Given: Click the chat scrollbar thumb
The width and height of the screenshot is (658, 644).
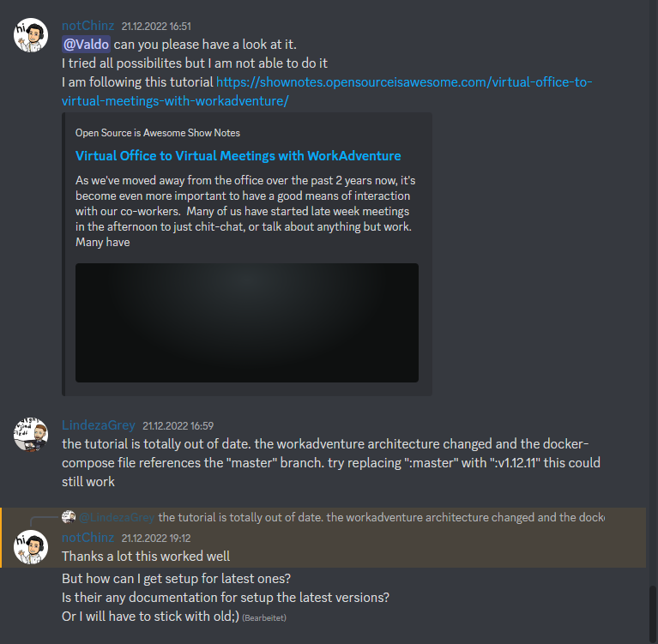Looking at the screenshot, I should [653, 615].
